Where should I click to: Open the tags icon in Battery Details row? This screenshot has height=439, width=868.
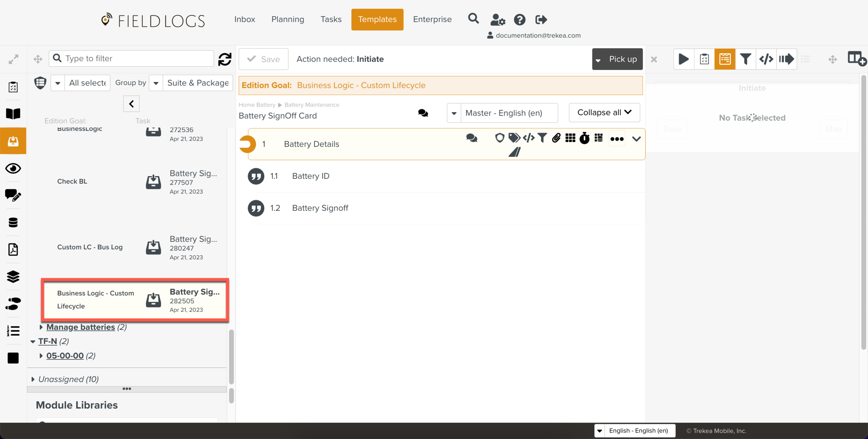[x=514, y=138]
